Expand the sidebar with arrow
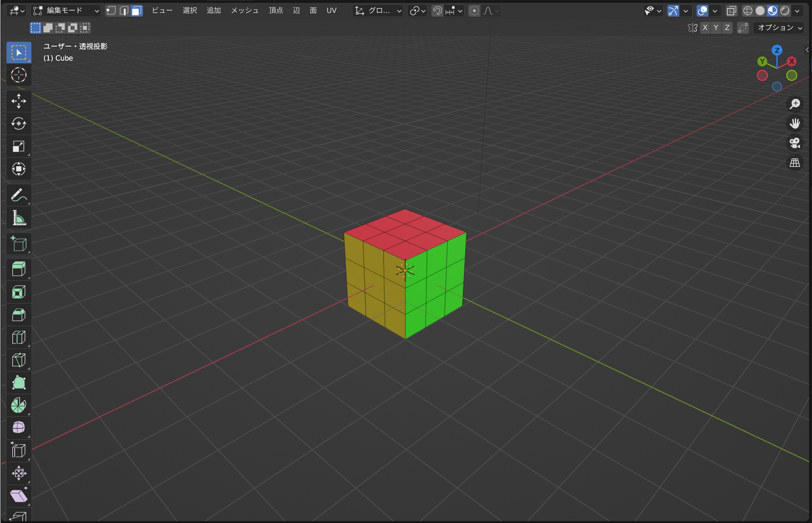Viewport: 812px width, 523px height. click(x=807, y=50)
